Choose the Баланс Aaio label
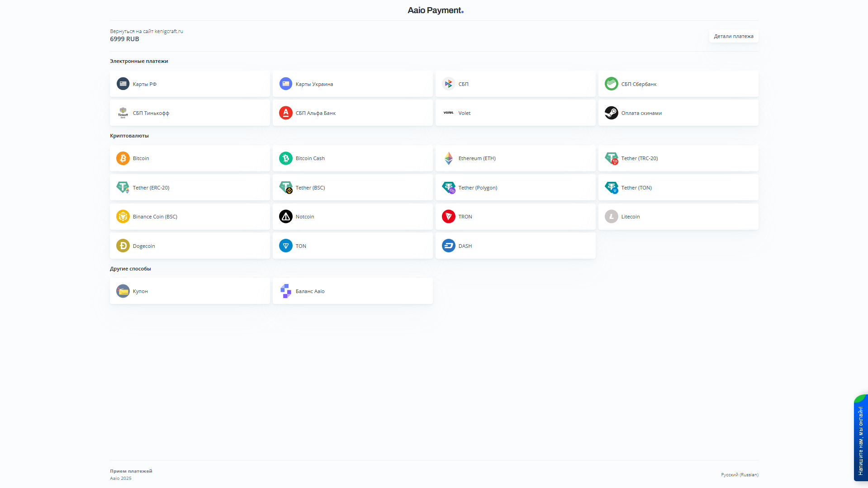This screenshot has width=868, height=488. [310, 291]
